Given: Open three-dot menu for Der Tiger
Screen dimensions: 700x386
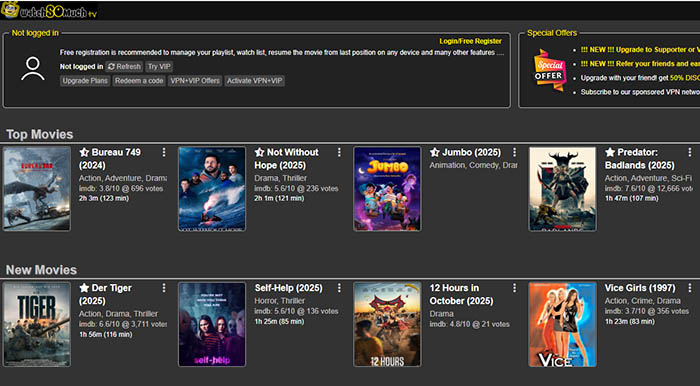Looking at the screenshot, I should [164, 288].
